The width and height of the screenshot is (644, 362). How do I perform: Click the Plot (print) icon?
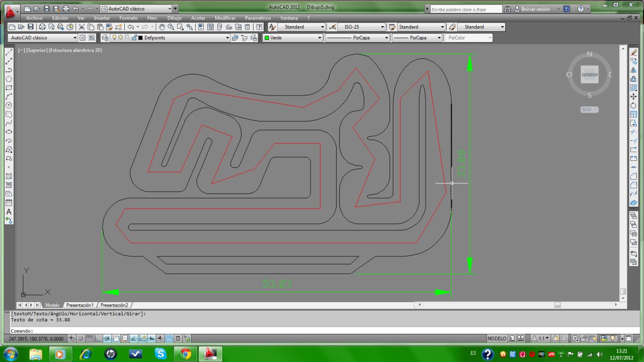click(x=42, y=27)
